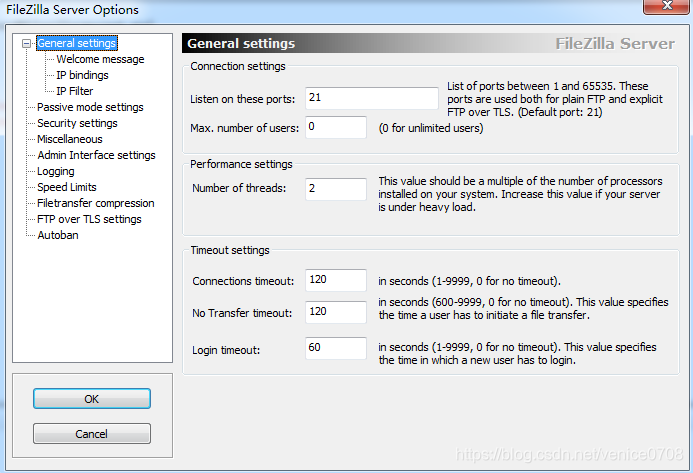This screenshot has width=693, height=473.
Task: Click the Cancel button
Action: 92,434
